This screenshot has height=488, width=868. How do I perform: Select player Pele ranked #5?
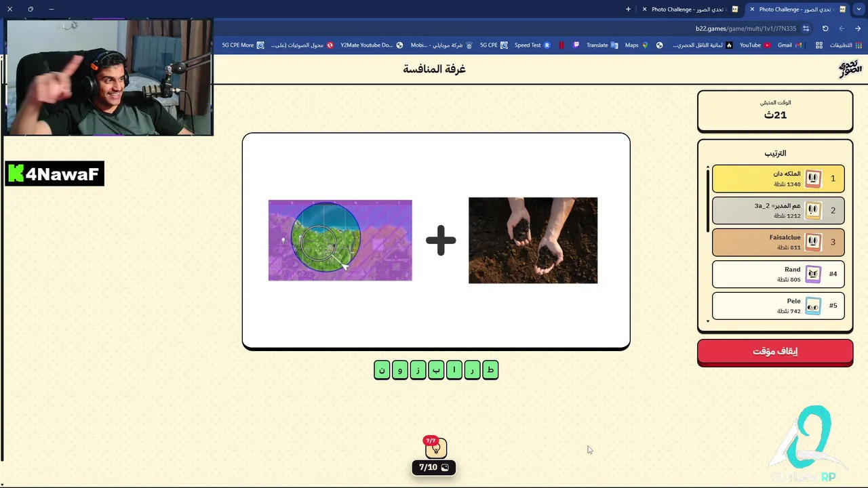point(778,306)
